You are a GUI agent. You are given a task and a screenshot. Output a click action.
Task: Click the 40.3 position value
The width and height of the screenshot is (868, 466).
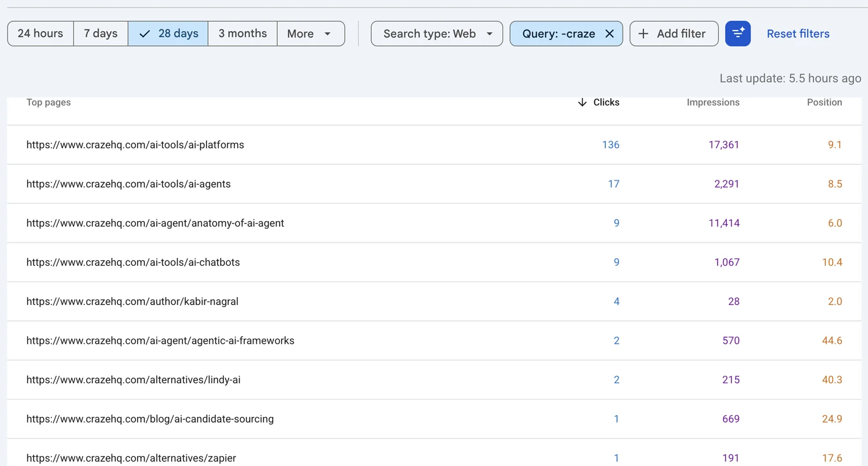832,380
